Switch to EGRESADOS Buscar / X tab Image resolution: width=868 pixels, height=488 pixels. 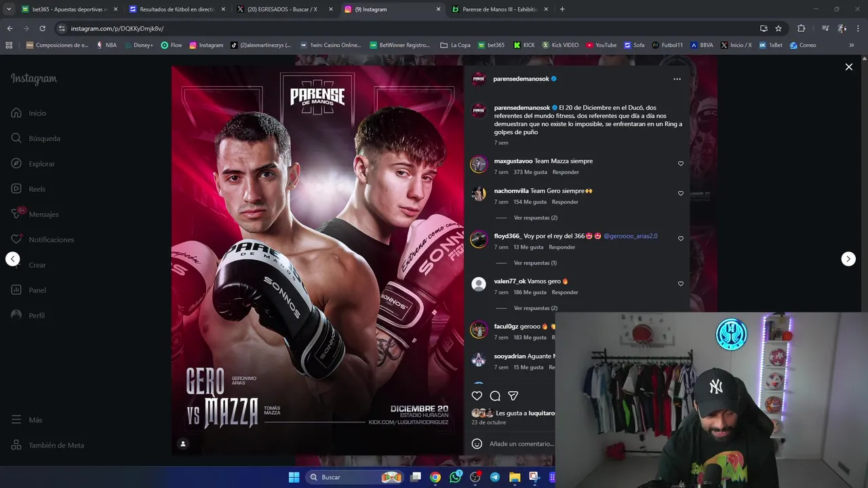click(284, 9)
